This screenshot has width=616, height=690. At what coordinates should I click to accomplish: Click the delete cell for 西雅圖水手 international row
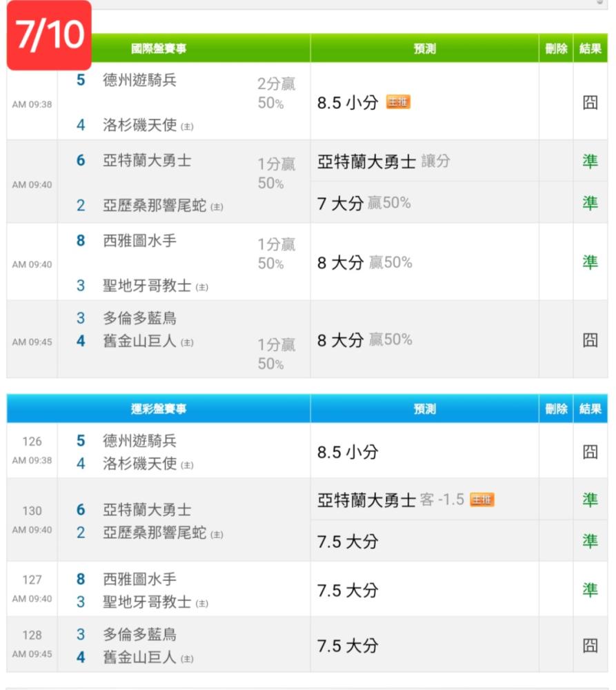[x=556, y=262]
